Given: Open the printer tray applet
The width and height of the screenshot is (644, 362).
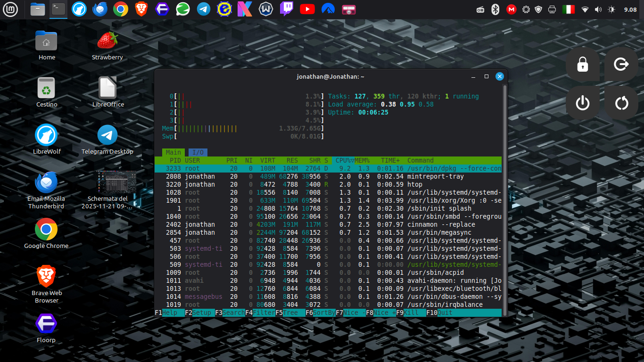Looking at the screenshot, I should [552, 9].
